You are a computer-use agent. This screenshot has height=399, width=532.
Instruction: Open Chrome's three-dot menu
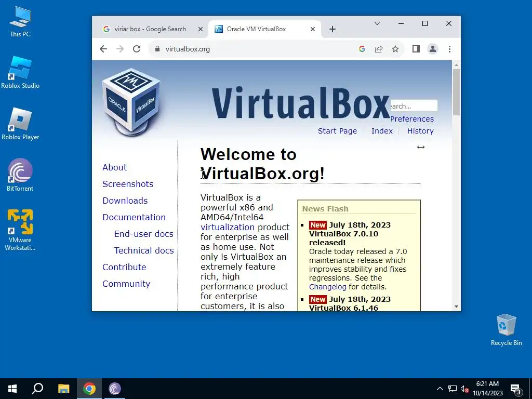coord(449,49)
